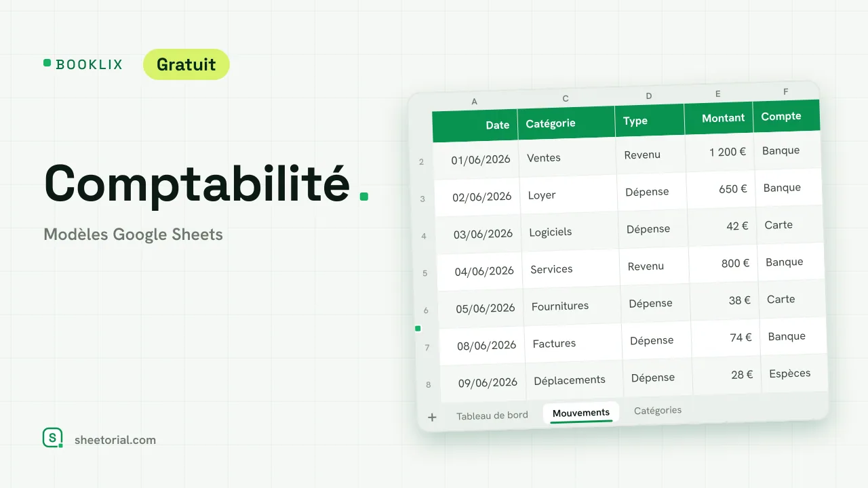Click Banque in the Factures row
The width and height of the screenshot is (868, 488).
[x=787, y=336]
